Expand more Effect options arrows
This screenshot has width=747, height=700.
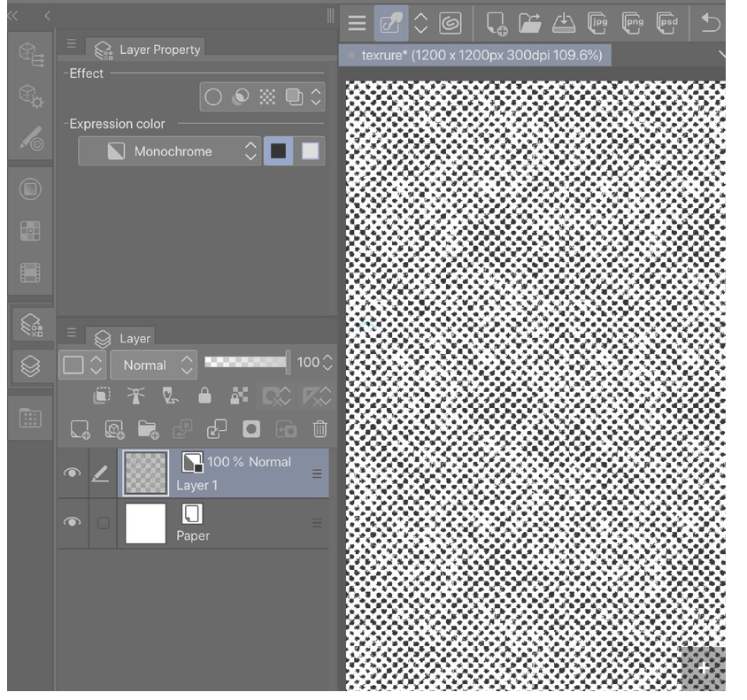pos(316,97)
